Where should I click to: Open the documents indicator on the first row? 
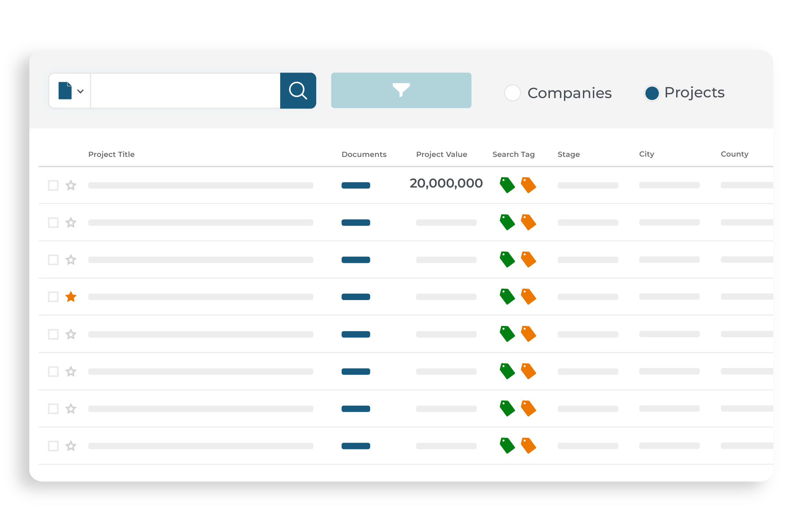[x=355, y=185]
